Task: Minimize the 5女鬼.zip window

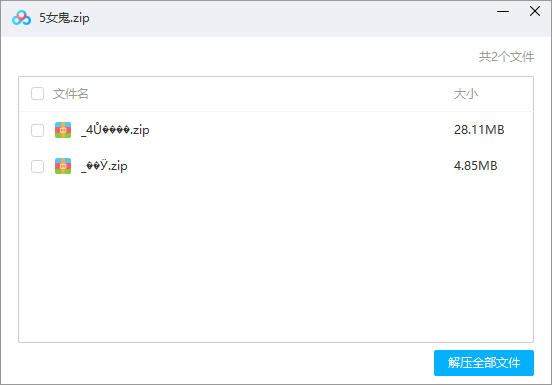Action: click(x=503, y=12)
